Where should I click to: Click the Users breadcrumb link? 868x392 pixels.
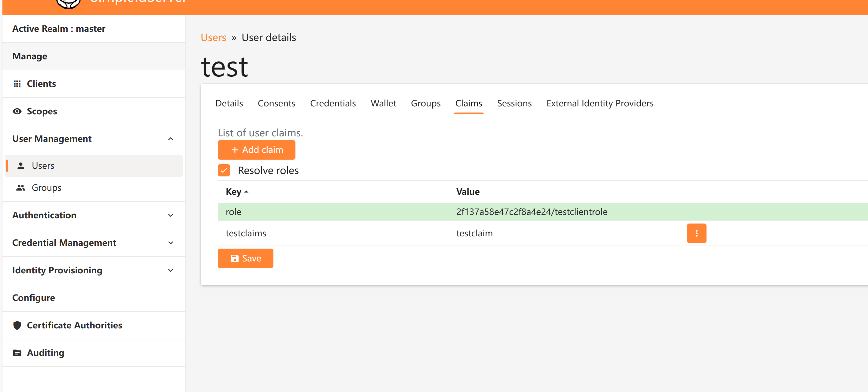click(213, 37)
